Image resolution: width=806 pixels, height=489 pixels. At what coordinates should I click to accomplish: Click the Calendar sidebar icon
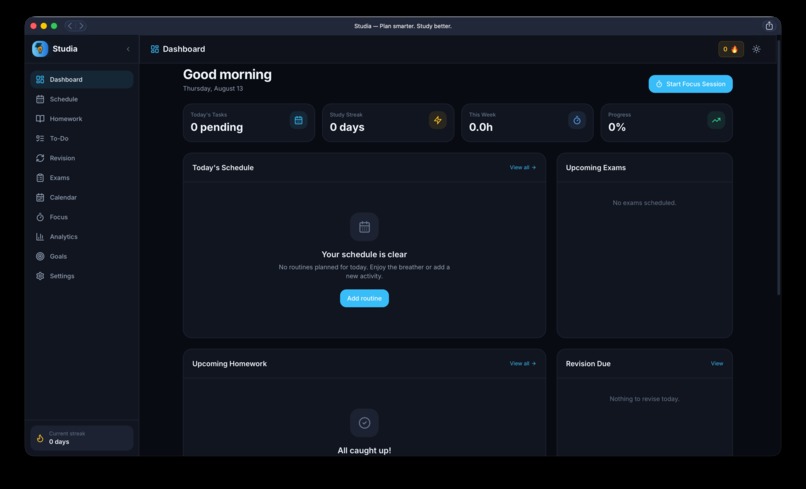click(x=40, y=197)
